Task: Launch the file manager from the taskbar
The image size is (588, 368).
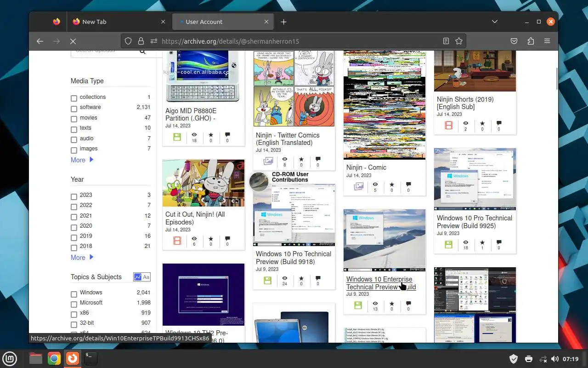Action: 36,358
